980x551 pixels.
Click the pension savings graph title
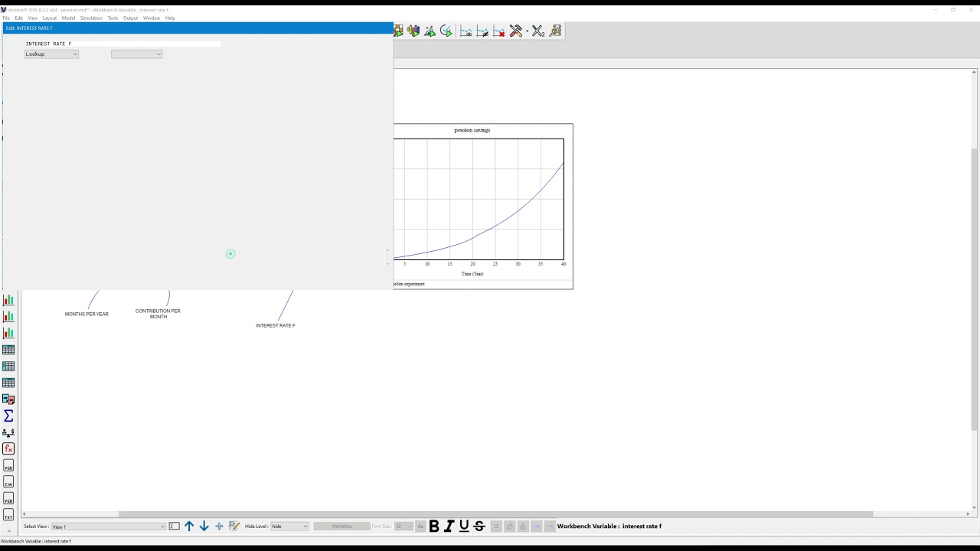pyautogui.click(x=472, y=130)
